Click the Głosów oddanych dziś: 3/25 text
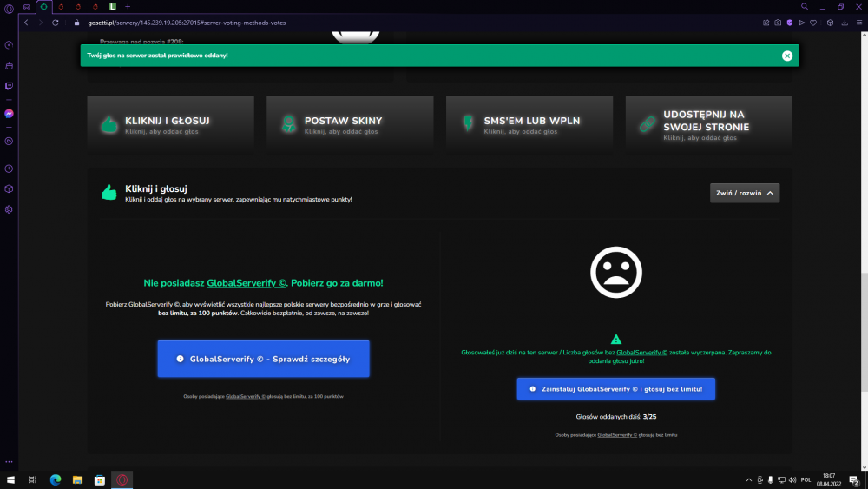Viewport: 868px width, 489px height. click(616, 416)
